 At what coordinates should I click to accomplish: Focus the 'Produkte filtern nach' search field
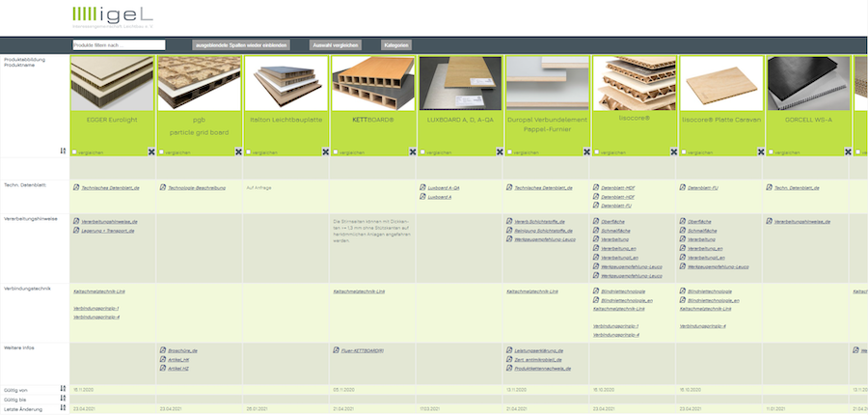click(119, 45)
